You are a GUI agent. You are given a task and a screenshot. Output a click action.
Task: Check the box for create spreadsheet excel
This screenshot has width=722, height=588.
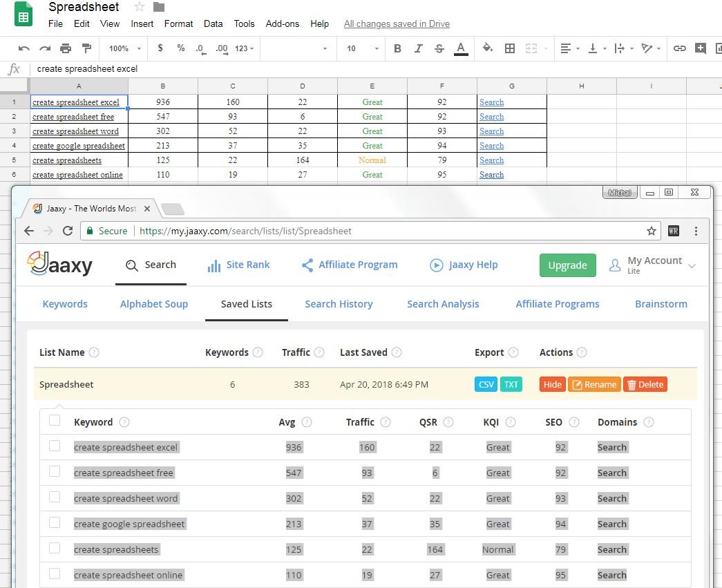click(x=55, y=446)
